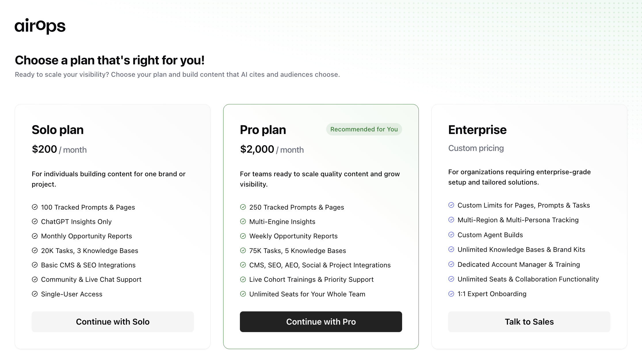
Task: Select the Enterprise plan heading
Action: (477, 130)
